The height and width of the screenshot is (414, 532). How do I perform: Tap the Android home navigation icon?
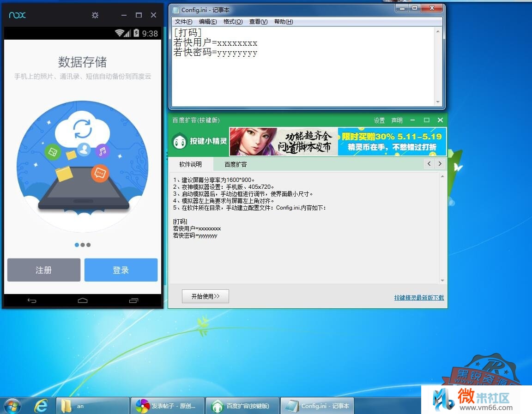click(83, 300)
